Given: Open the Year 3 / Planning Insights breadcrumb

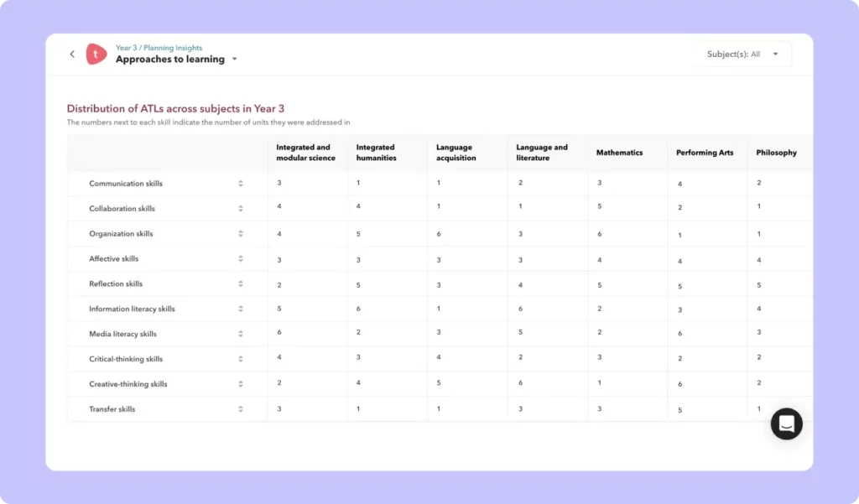Looking at the screenshot, I should (x=159, y=48).
